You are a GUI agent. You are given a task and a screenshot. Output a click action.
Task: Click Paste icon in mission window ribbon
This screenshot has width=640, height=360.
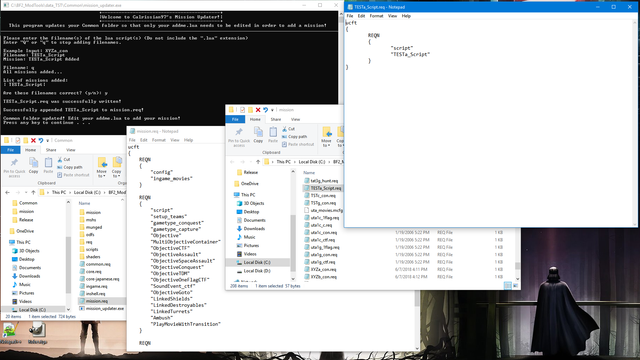pos(273,136)
